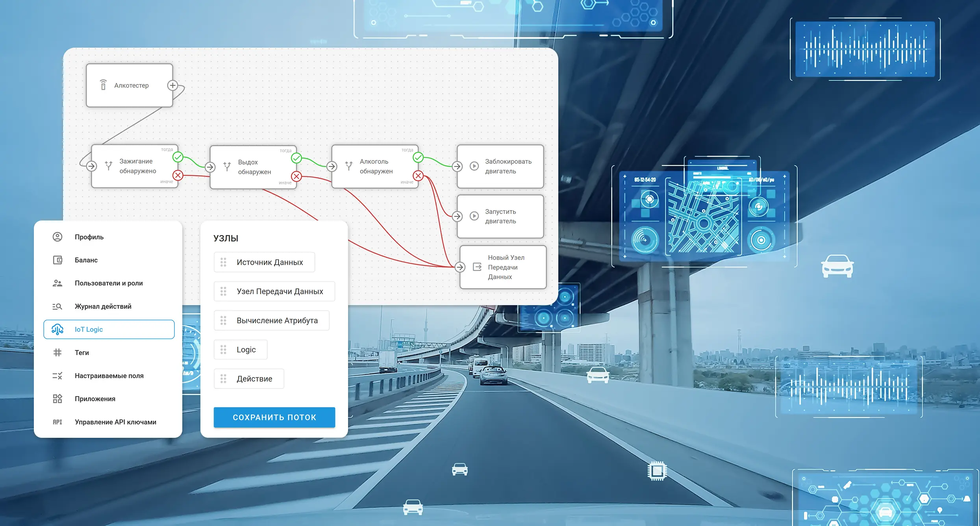Click the IoT Logic cloud icon
The image size is (980, 526).
pos(57,330)
